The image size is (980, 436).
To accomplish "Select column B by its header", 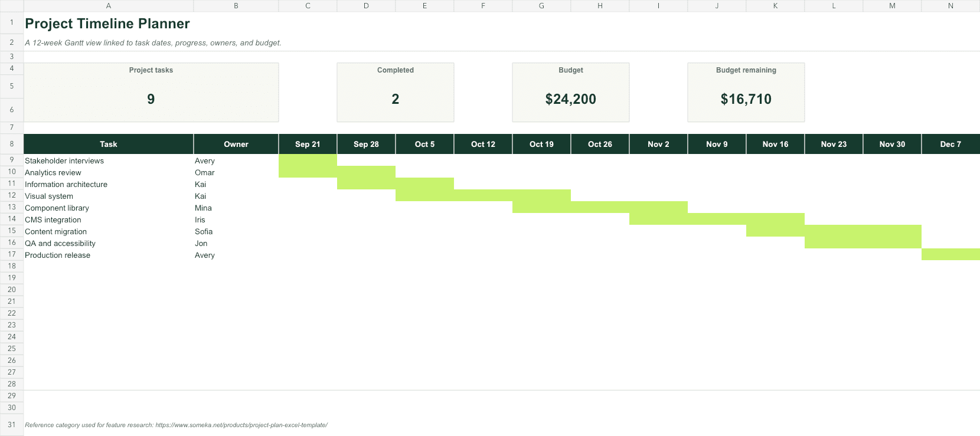I will (x=236, y=6).
